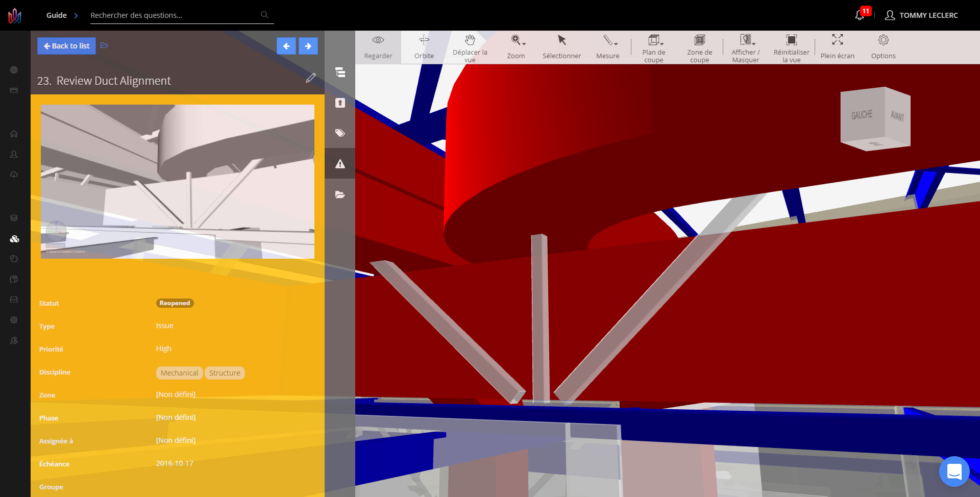
Task: Click the app logo in top-left corner
Action: point(15,15)
